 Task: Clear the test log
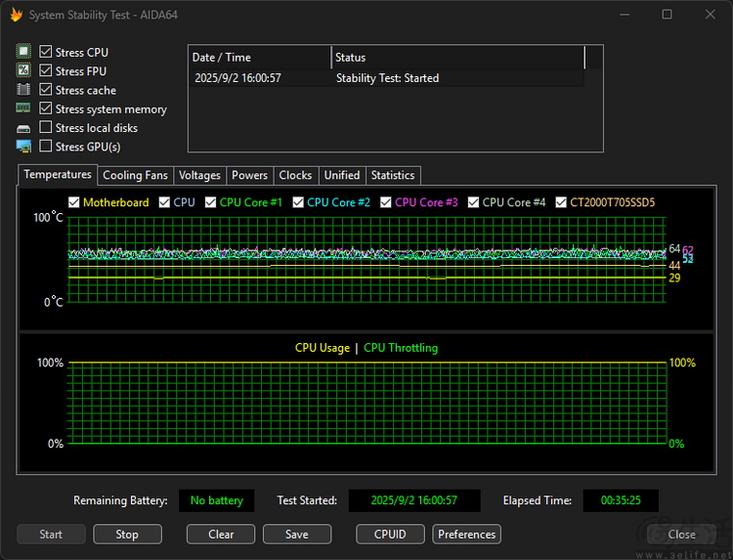click(221, 535)
